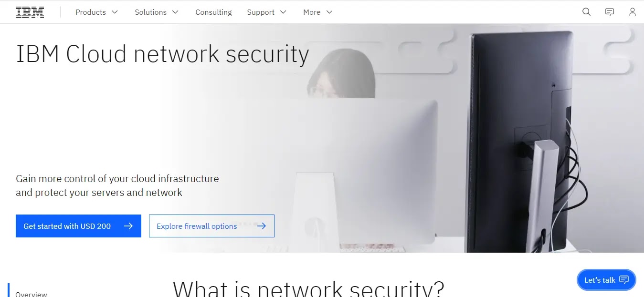Viewport: 644px width, 297px height.
Task: Open the Support menu label
Action: click(x=261, y=12)
